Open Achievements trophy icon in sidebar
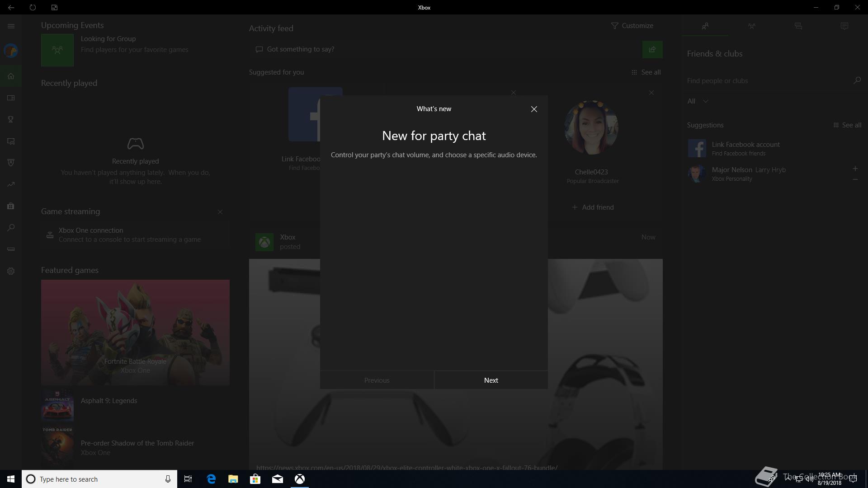Screen dimensions: 868x488 [11, 119]
